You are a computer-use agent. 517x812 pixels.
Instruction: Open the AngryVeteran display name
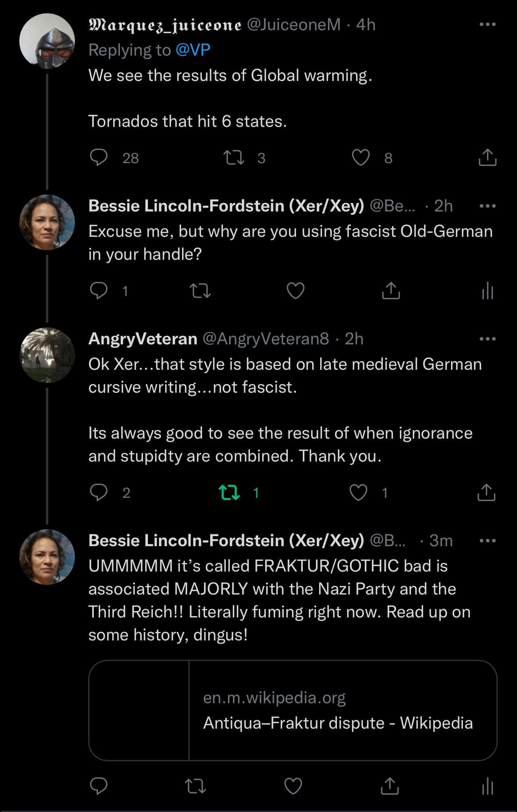click(x=143, y=339)
